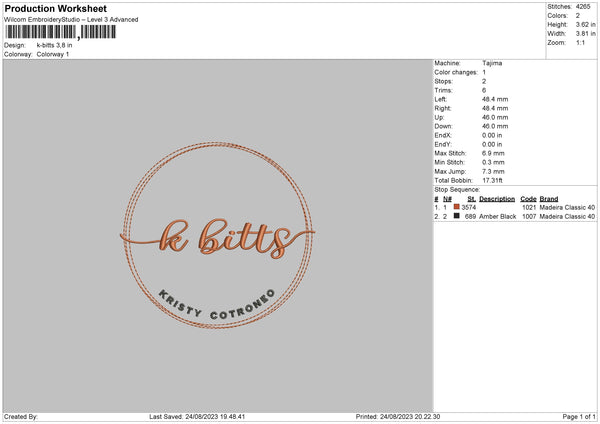Screen dimensions: 600x424
Task: Click the Zoom value 1:1
Action: tap(580, 42)
